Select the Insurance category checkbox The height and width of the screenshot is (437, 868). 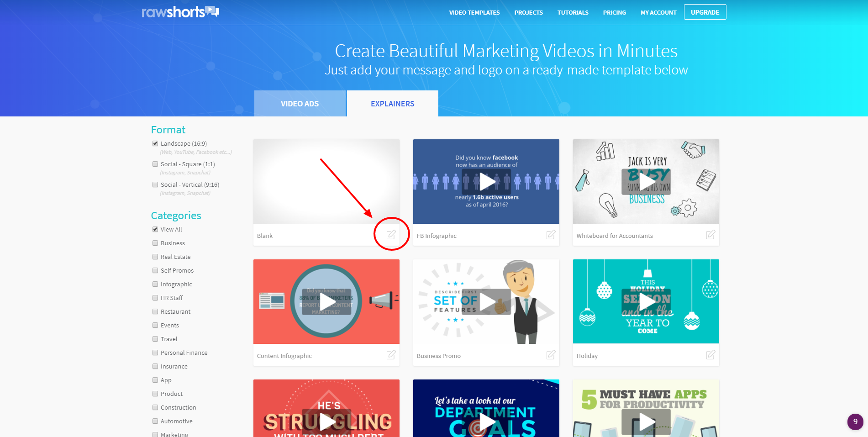155,366
